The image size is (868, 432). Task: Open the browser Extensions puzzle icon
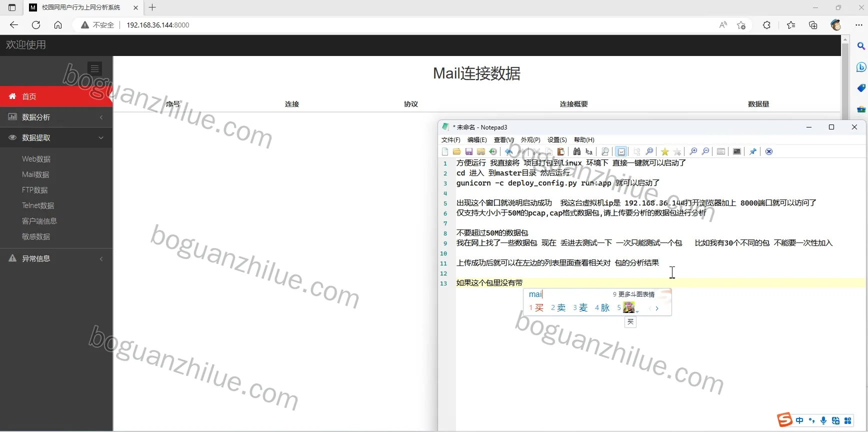pyautogui.click(x=766, y=25)
